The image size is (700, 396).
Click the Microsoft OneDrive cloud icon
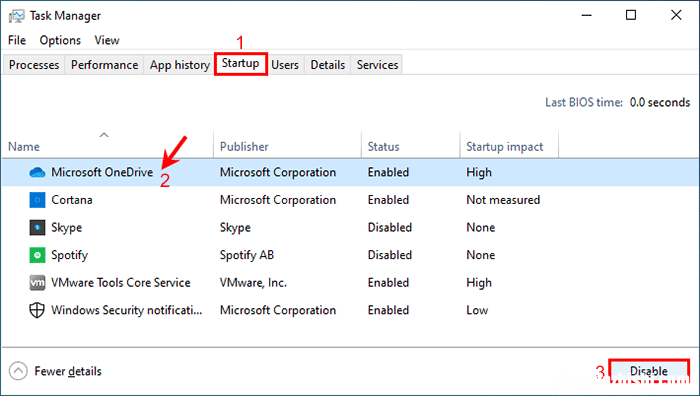click(37, 172)
